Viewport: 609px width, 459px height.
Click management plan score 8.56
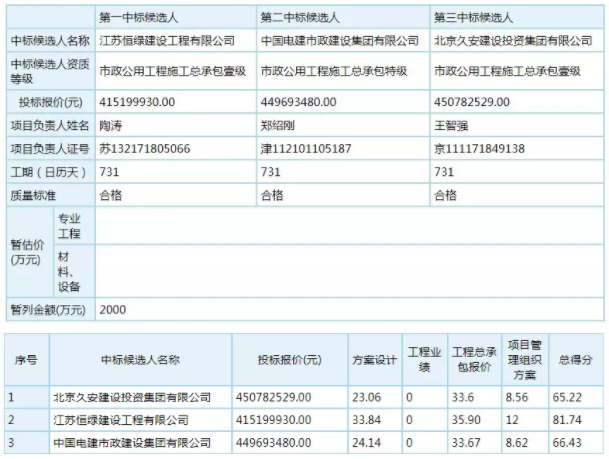(517, 397)
